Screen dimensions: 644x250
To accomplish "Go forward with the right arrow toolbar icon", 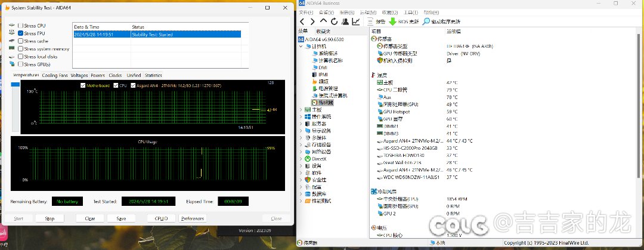I will (x=312, y=21).
